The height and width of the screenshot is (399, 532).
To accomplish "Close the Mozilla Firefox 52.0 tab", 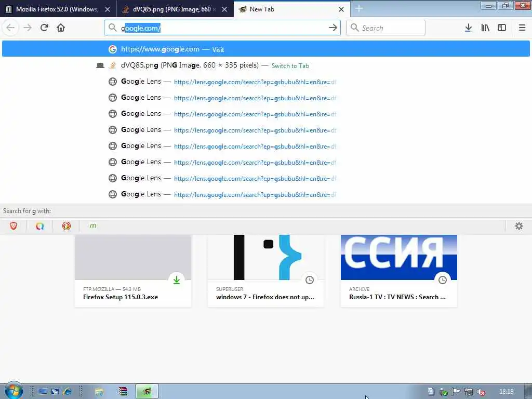I will (x=108, y=9).
